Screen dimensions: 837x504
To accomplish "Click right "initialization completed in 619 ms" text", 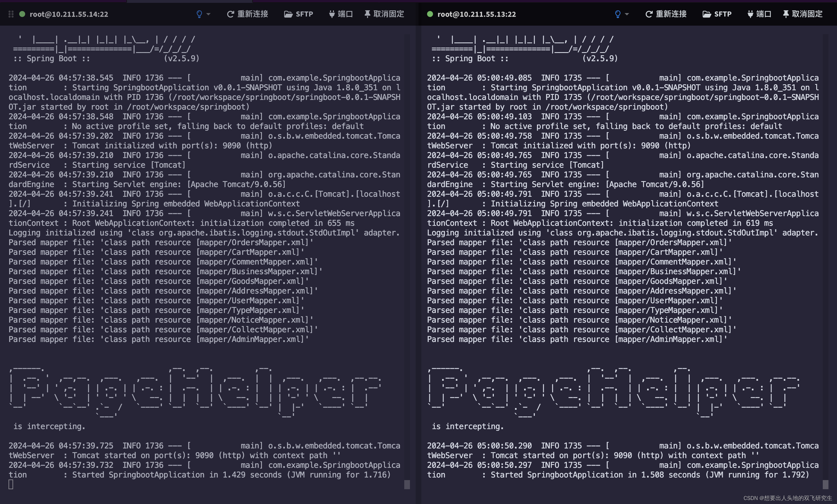I will tap(696, 223).
